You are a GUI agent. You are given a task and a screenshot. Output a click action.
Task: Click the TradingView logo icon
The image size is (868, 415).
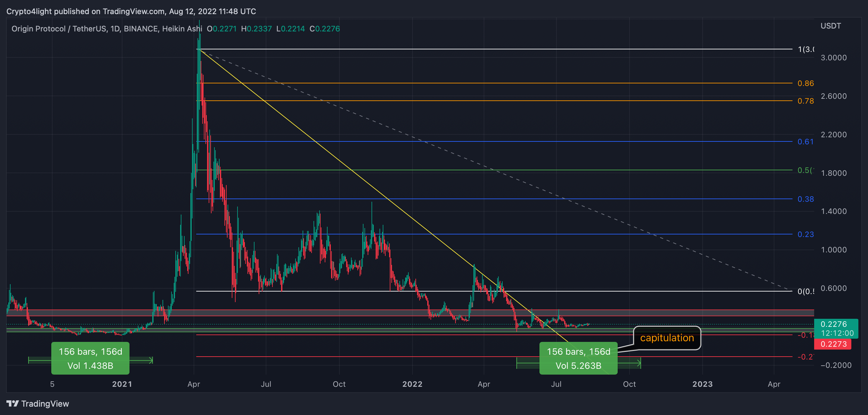pyautogui.click(x=13, y=403)
